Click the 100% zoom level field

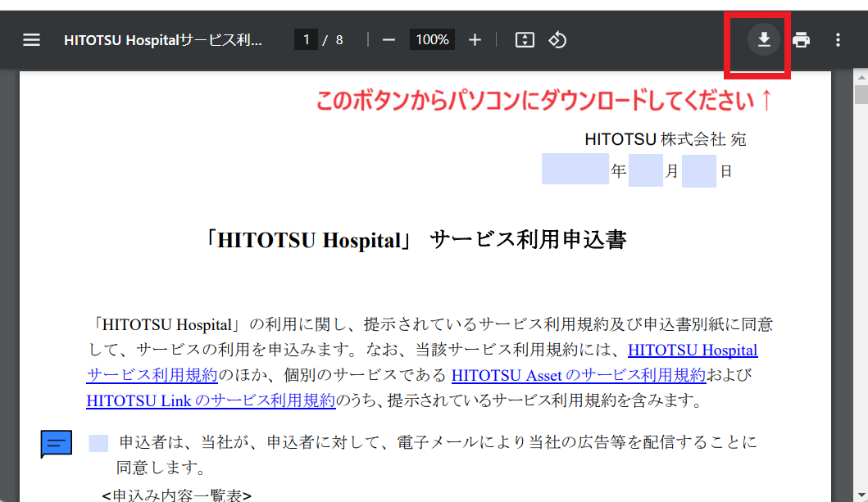click(432, 40)
